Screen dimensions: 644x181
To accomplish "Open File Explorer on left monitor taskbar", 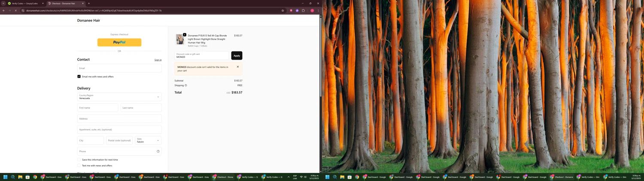I will pos(20,177).
